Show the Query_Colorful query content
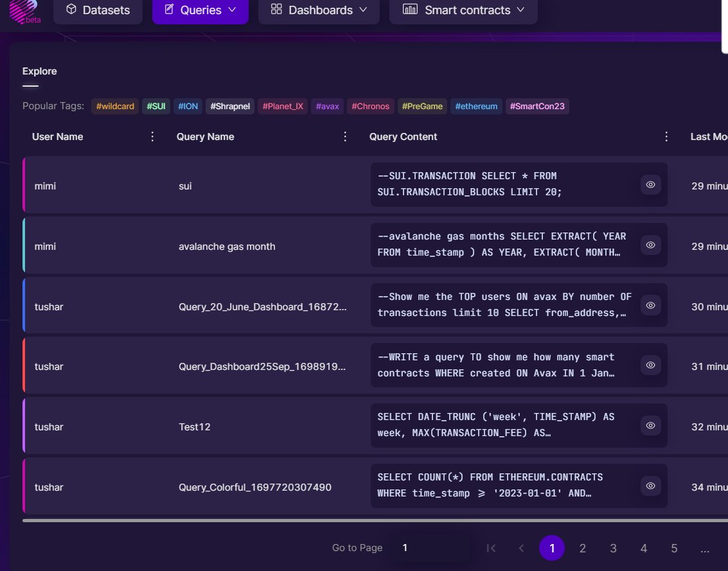Viewport: 728px width, 571px height. point(650,486)
